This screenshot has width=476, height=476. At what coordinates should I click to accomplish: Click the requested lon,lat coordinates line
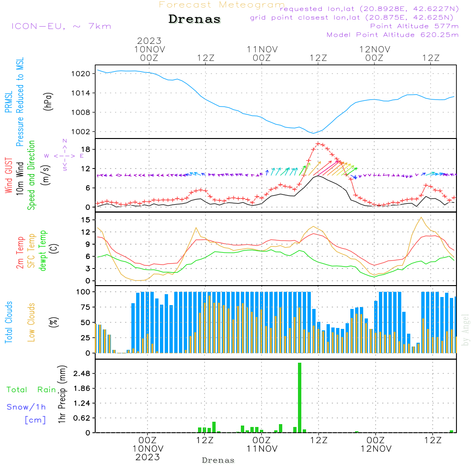tap(369, 9)
